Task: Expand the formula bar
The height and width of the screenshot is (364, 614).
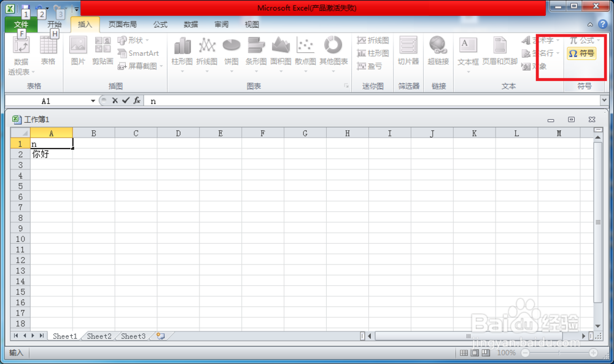Action: point(604,101)
